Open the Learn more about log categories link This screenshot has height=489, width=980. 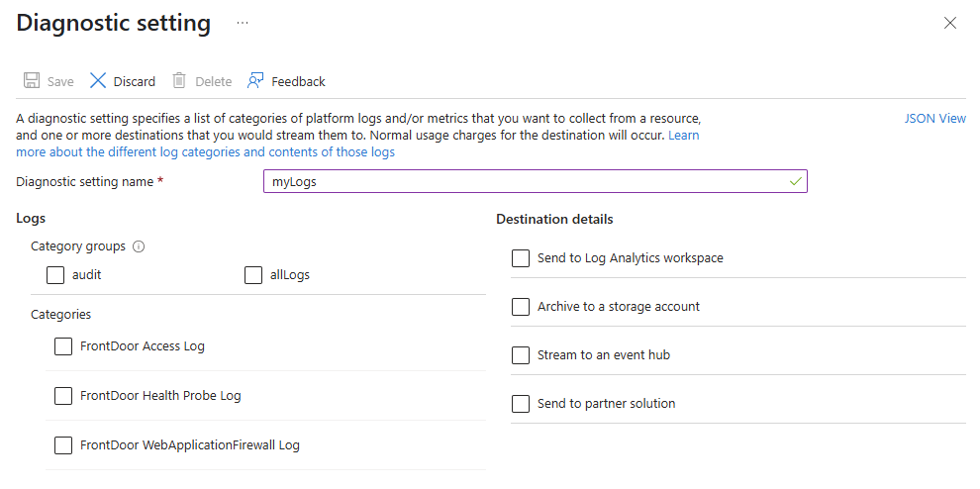[x=205, y=152]
